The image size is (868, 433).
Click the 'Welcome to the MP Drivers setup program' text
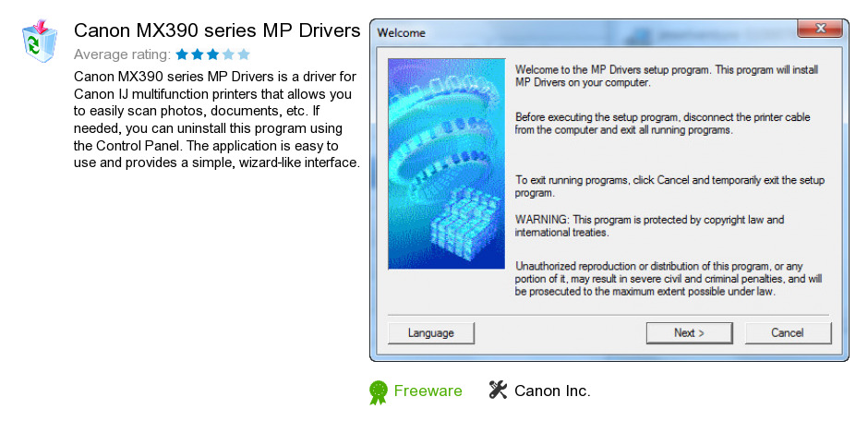tap(667, 77)
